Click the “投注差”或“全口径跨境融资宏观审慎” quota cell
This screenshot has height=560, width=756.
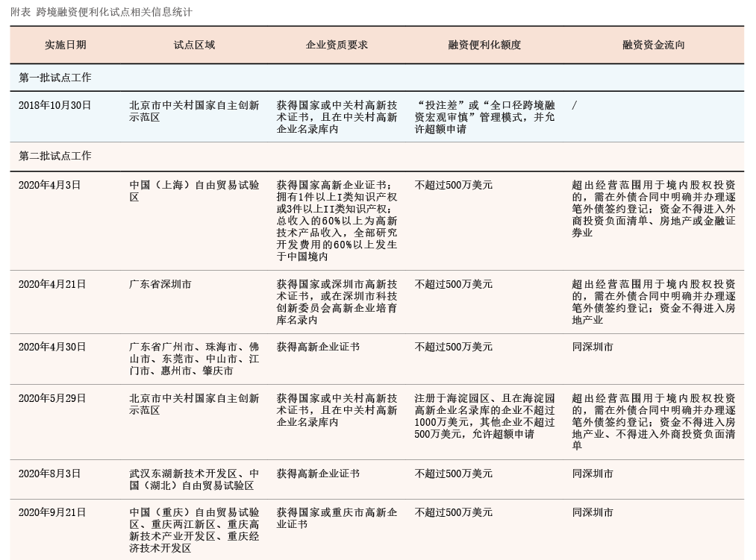coord(484,117)
